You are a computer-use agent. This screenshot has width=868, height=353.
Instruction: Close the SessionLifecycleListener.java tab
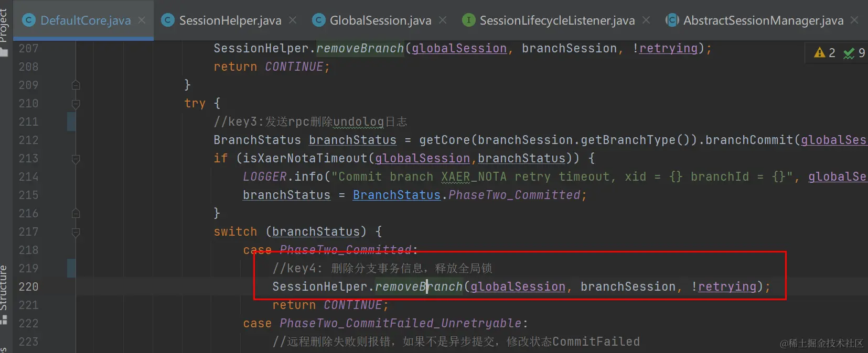click(x=646, y=20)
